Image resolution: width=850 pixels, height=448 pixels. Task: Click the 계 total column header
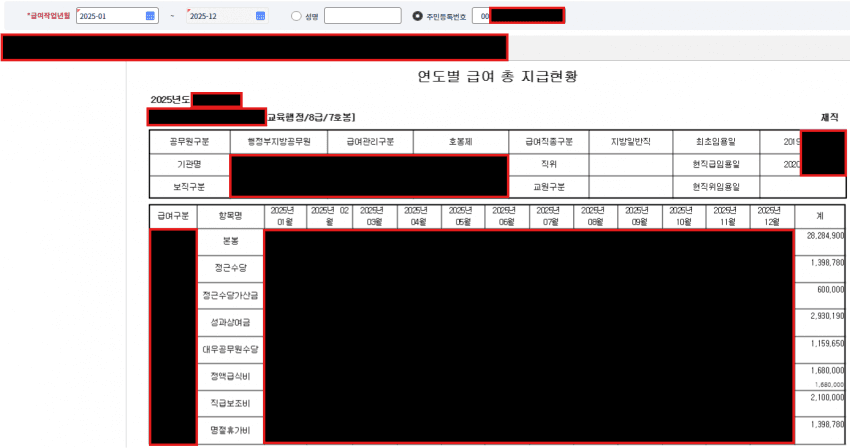pyautogui.click(x=820, y=216)
